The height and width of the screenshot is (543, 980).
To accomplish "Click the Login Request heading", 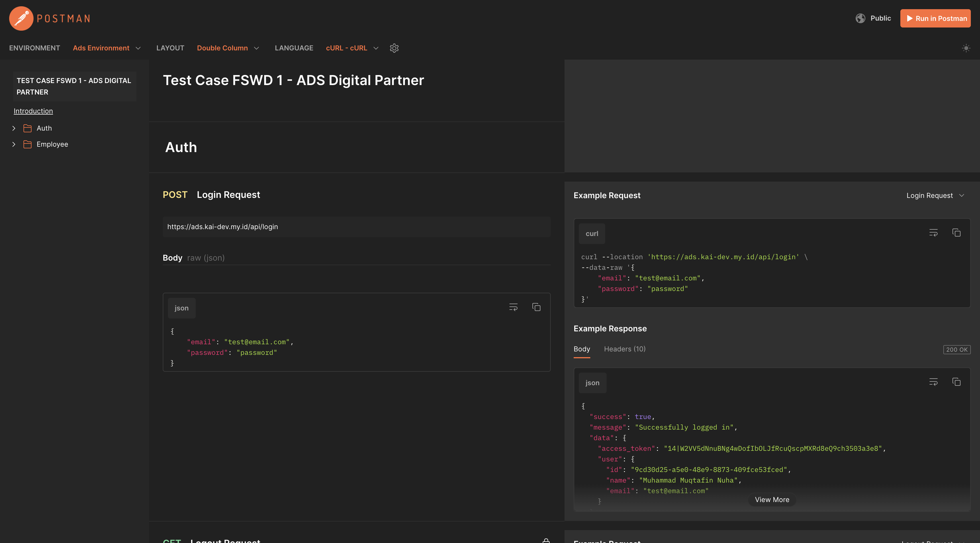I will (x=228, y=195).
